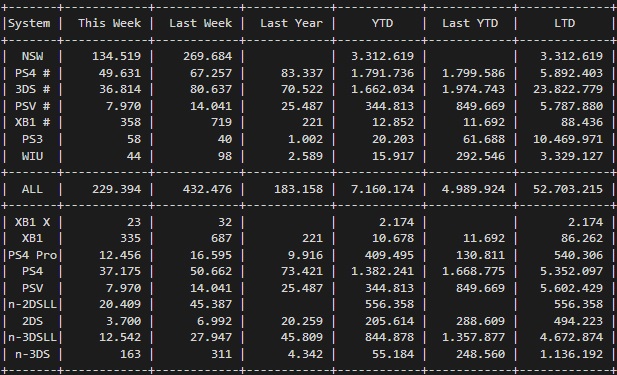Select the n-2DSLL row label
The width and height of the screenshot is (617, 375).
click(x=33, y=304)
